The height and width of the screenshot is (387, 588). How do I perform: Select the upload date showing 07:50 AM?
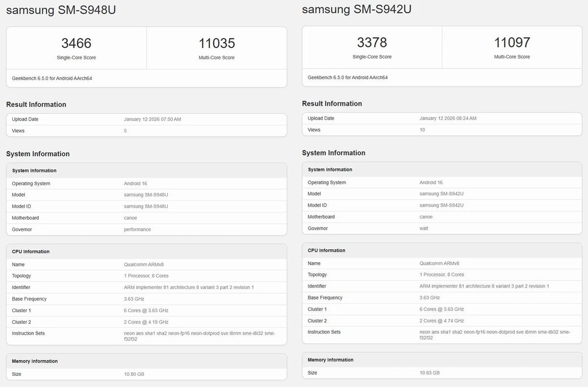152,119
